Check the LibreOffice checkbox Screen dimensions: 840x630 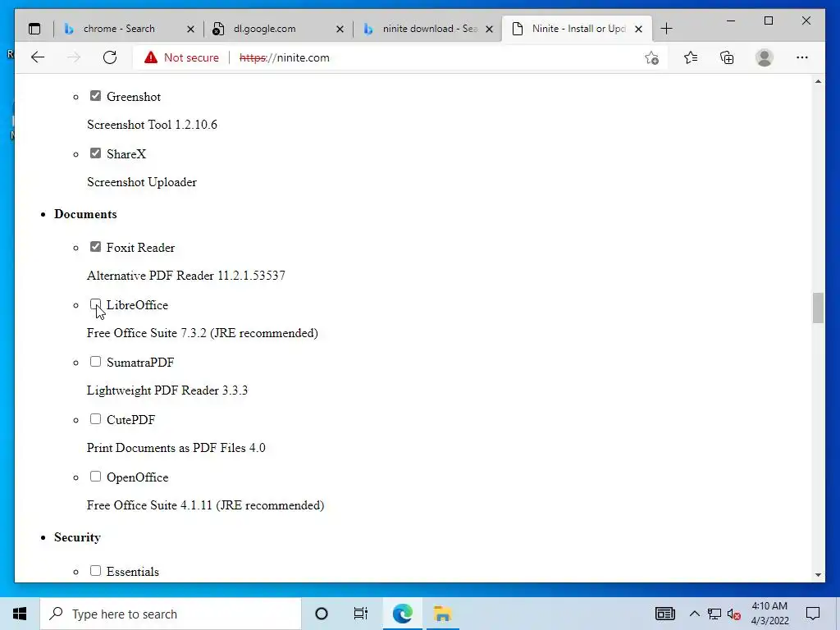[x=95, y=304]
